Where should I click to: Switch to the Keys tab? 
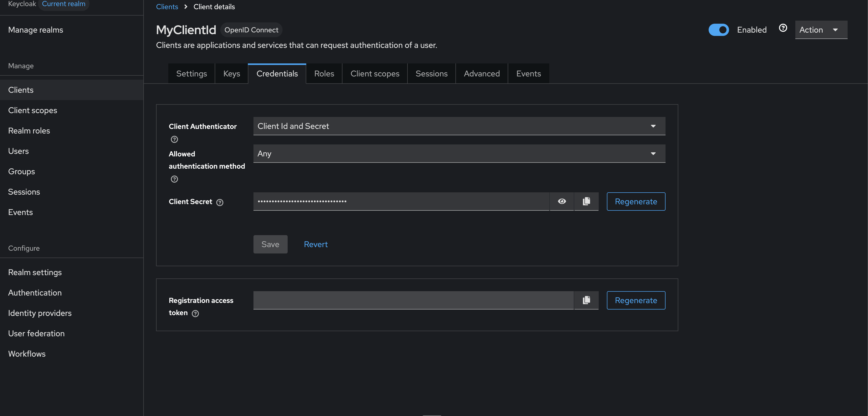[x=232, y=74]
